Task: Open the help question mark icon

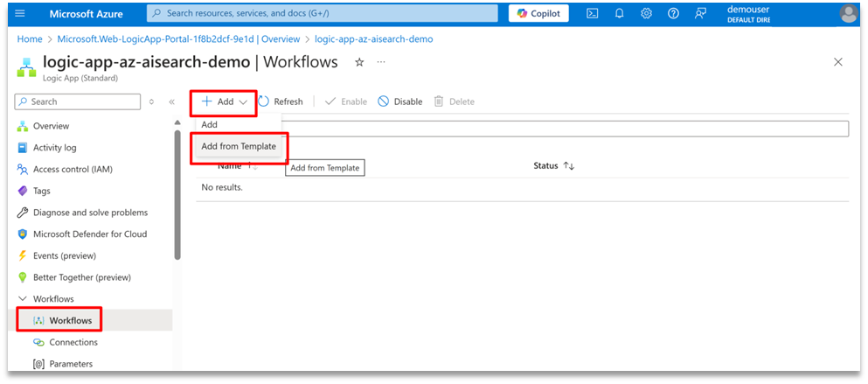Action: coord(673,14)
